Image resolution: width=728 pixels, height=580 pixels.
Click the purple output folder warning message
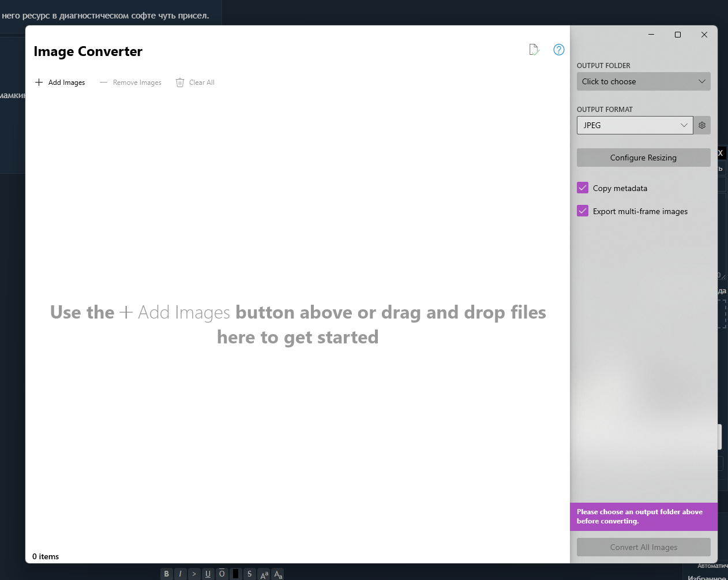point(643,517)
